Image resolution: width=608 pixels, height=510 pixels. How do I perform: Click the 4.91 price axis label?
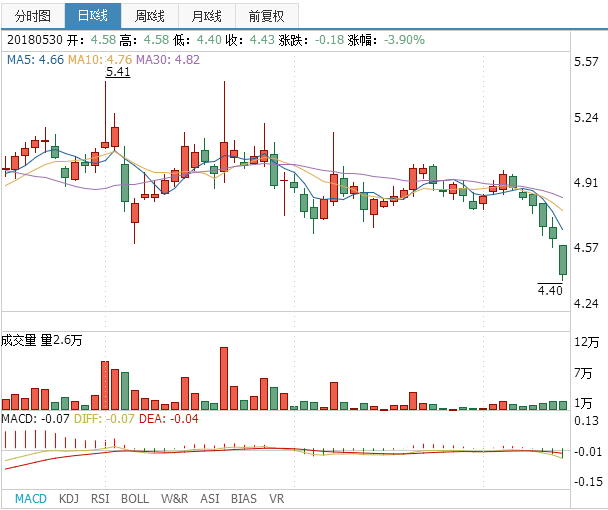tap(586, 183)
